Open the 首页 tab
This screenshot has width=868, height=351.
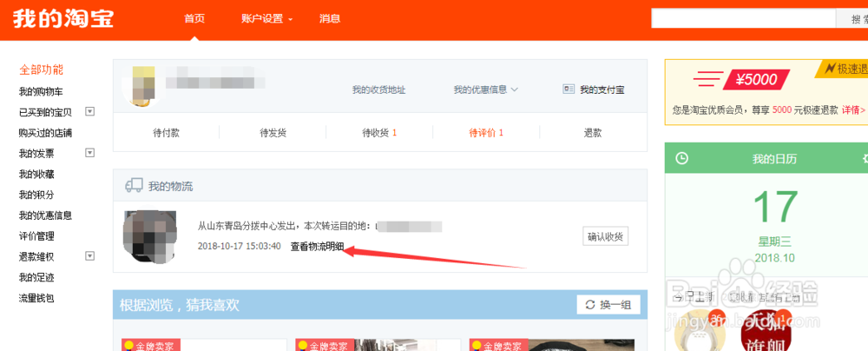click(x=194, y=18)
